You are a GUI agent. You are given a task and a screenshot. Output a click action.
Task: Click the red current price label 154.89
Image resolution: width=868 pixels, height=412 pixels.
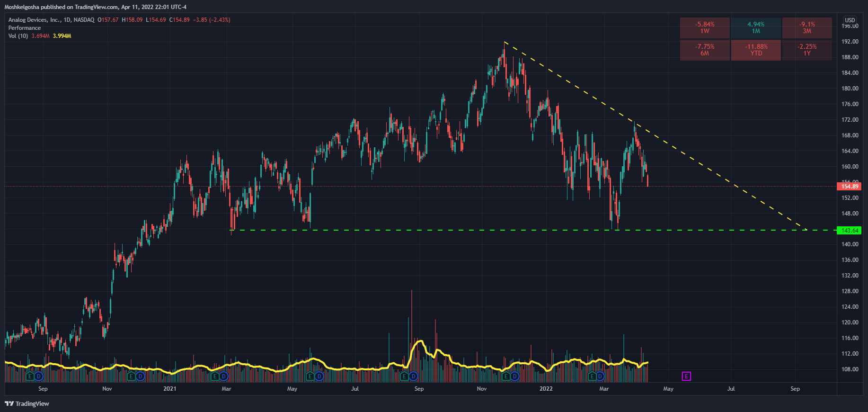click(x=850, y=187)
